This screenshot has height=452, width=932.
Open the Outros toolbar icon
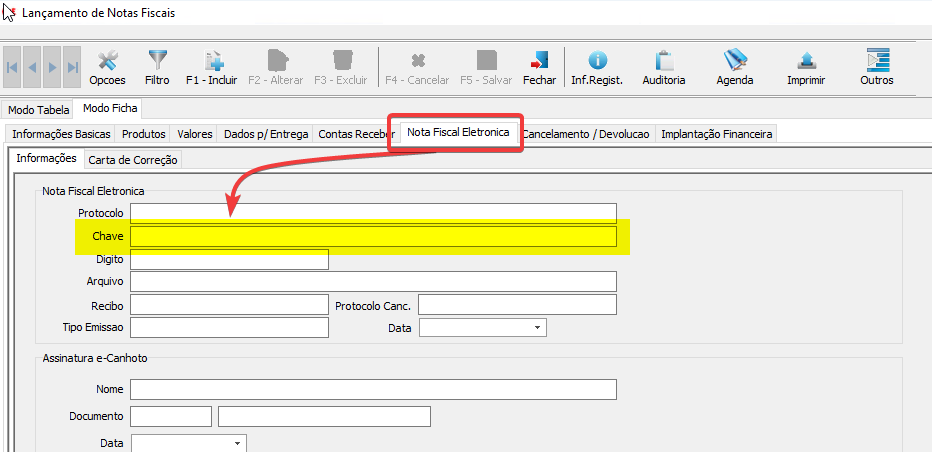tap(877, 62)
